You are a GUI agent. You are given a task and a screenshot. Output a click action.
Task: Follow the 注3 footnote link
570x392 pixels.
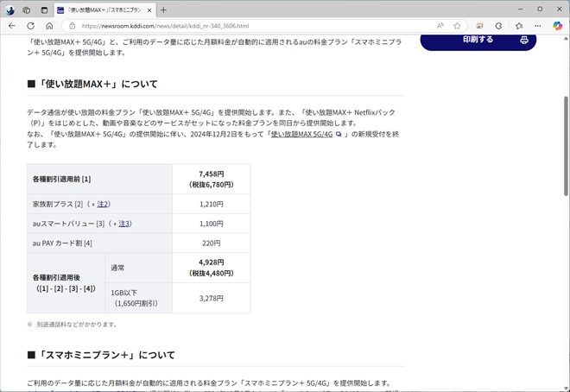[123, 224]
